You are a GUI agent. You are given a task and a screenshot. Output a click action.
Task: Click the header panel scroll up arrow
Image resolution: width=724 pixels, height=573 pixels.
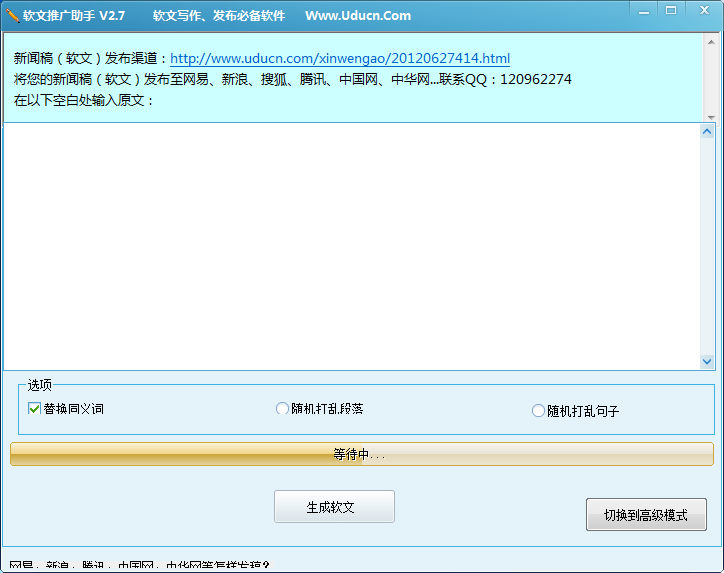pyautogui.click(x=711, y=42)
